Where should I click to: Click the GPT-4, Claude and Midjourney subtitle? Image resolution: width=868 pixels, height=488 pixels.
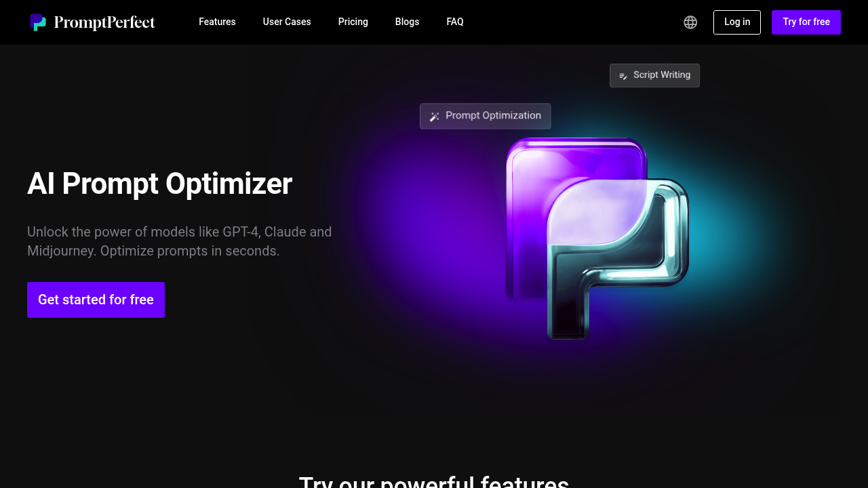[x=179, y=241]
